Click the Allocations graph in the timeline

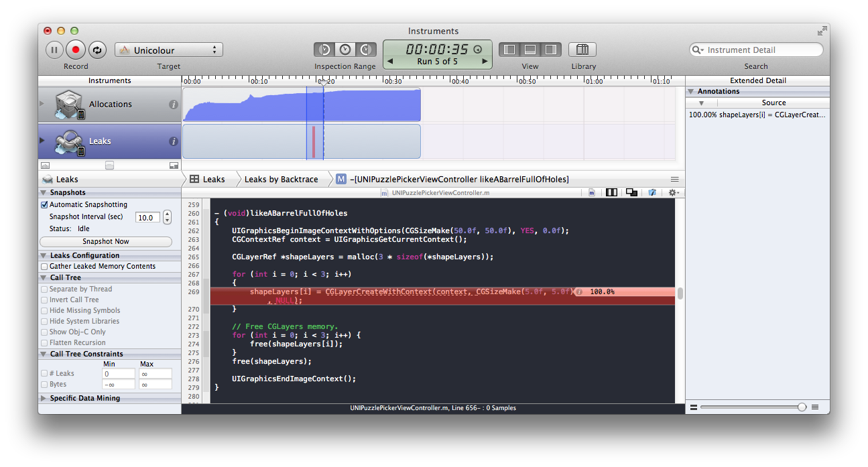[302, 105]
